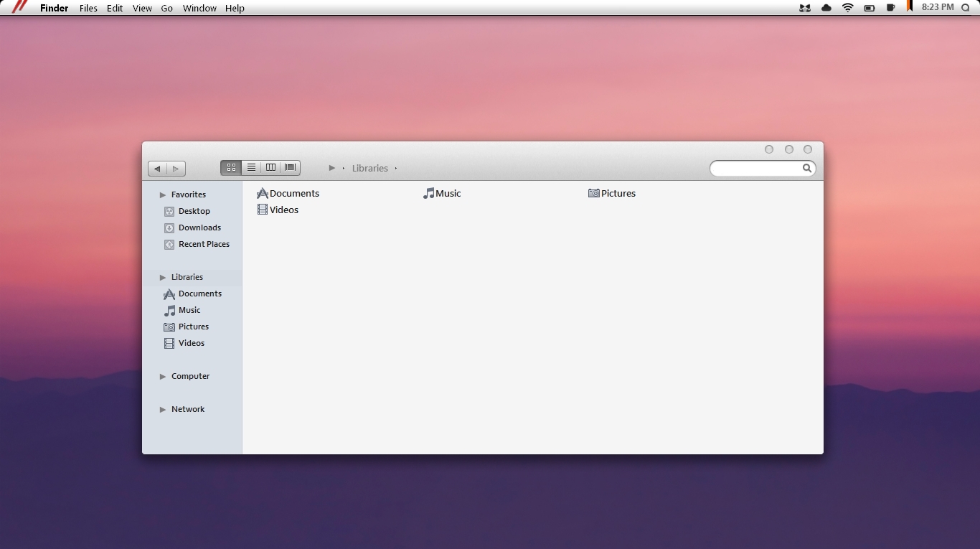This screenshot has height=549, width=980.
Task: Click the Pictures camera icon in the sidebar
Action: point(169,327)
